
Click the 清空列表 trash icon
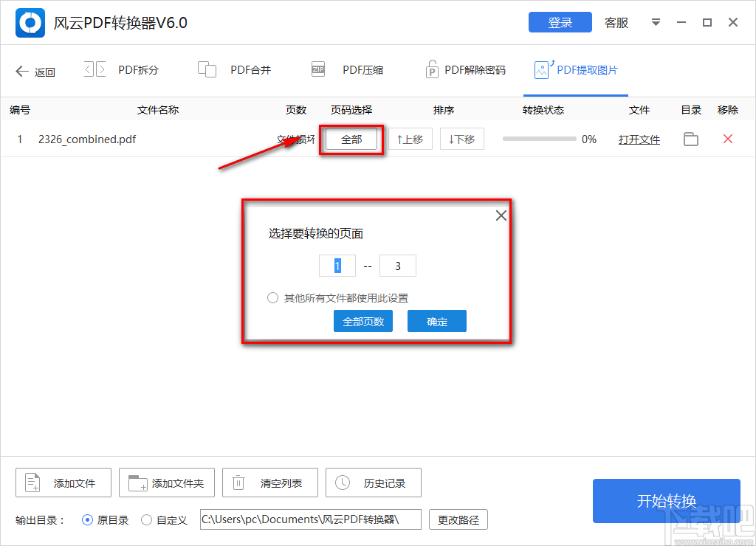coord(238,483)
